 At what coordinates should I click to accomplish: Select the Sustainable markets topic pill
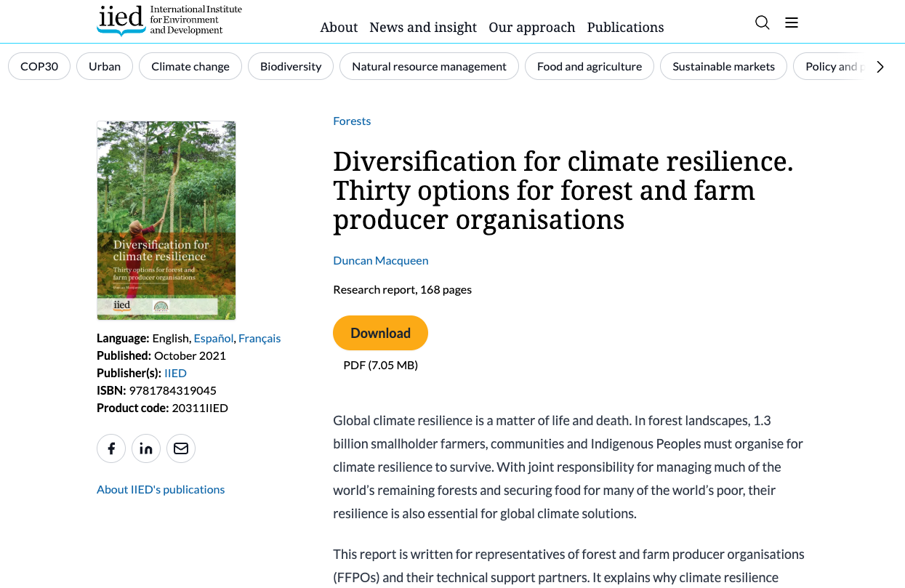click(723, 66)
